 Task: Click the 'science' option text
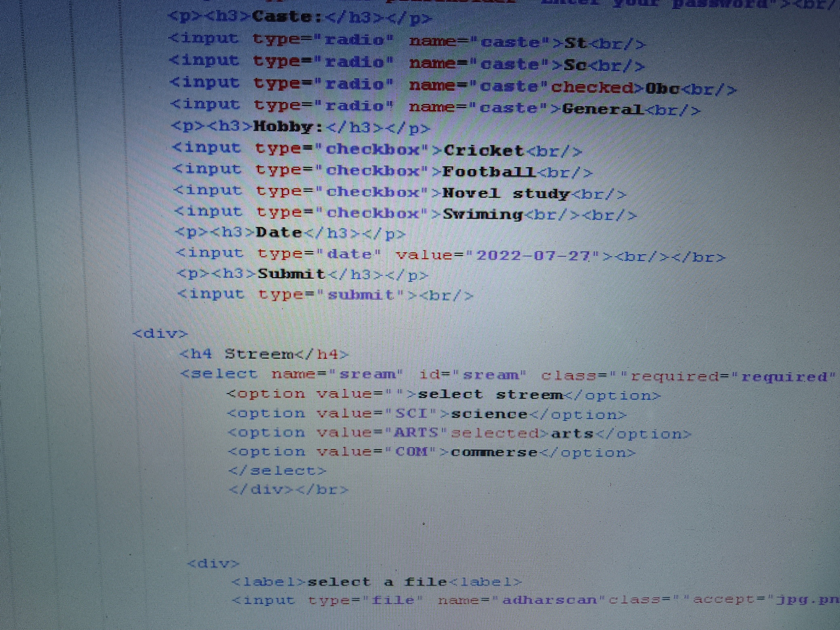click(489, 414)
